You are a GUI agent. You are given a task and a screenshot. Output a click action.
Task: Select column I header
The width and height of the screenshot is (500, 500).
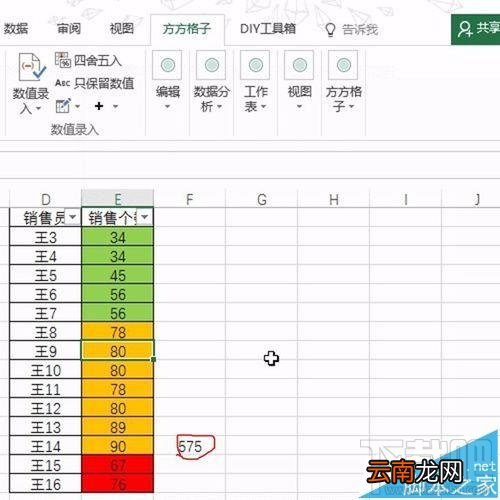pyautogui.click(x=405, y=199)
